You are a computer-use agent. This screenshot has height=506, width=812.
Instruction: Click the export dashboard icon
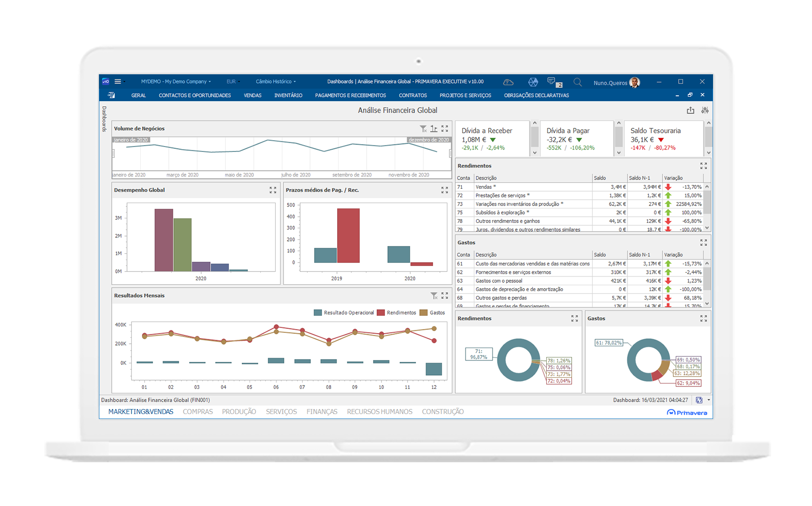(x=690, y=110)
